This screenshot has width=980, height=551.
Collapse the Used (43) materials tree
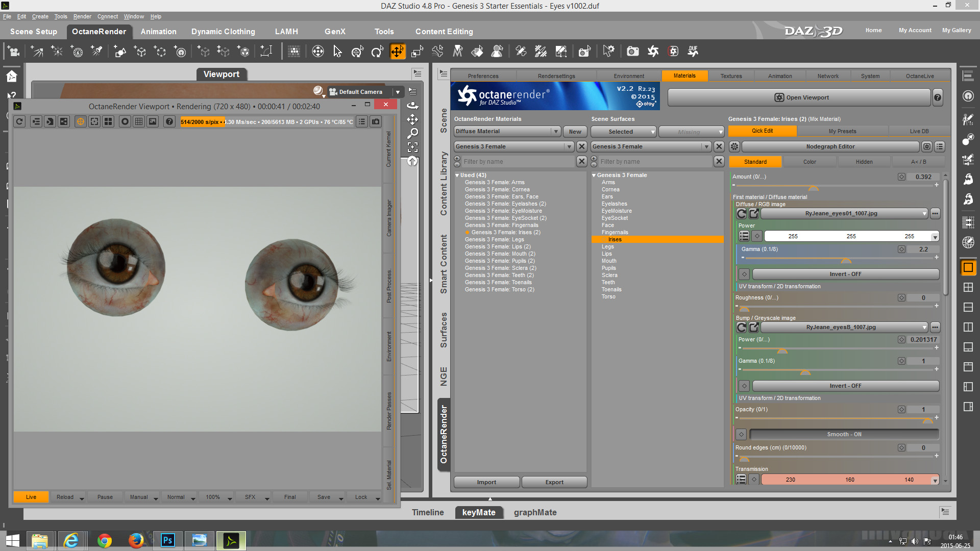[x=457, y=175]
